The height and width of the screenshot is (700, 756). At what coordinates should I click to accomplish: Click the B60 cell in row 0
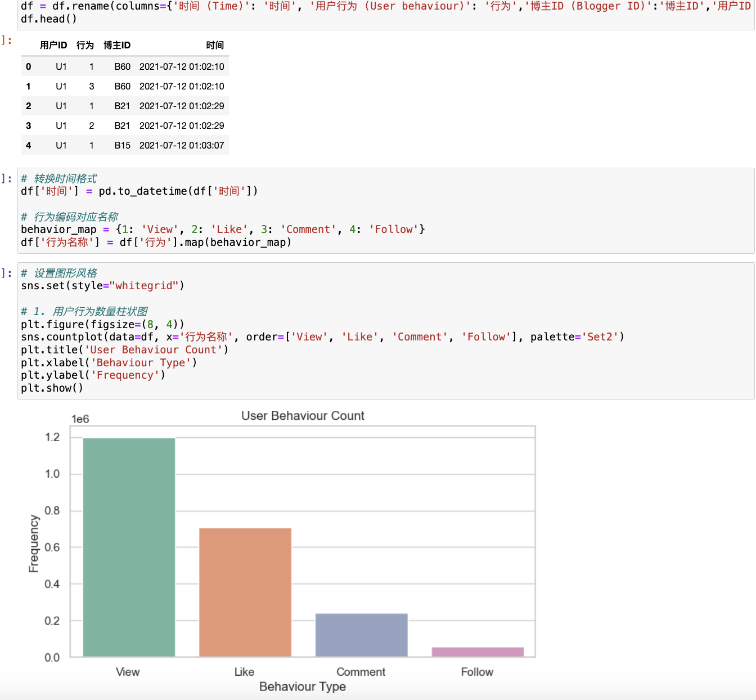pyautogui.click(x=122, y=66)
